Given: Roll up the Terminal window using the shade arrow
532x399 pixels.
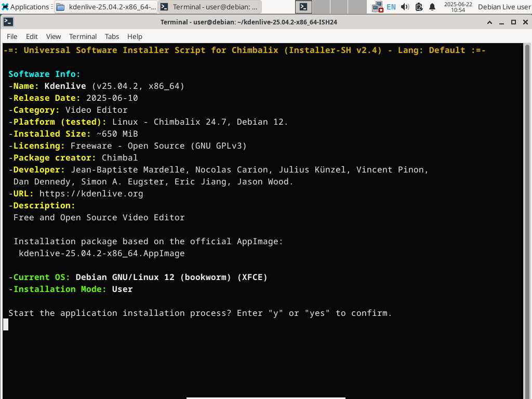Looking at the screenshot, I should point(489,22).
